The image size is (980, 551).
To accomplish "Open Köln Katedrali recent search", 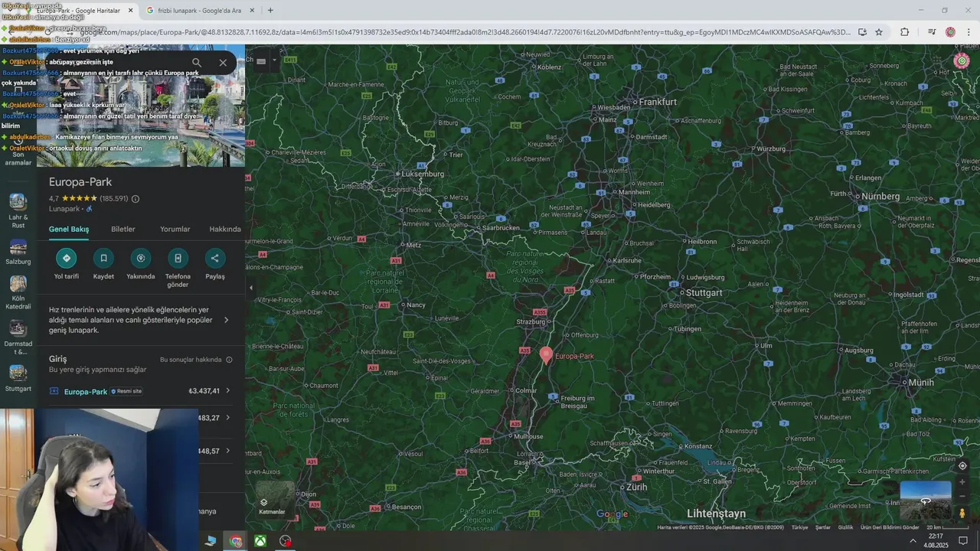I will [18, 292].
